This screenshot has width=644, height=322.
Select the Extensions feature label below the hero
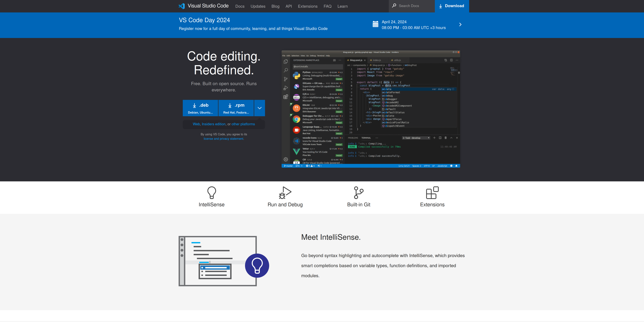point(432,204)
